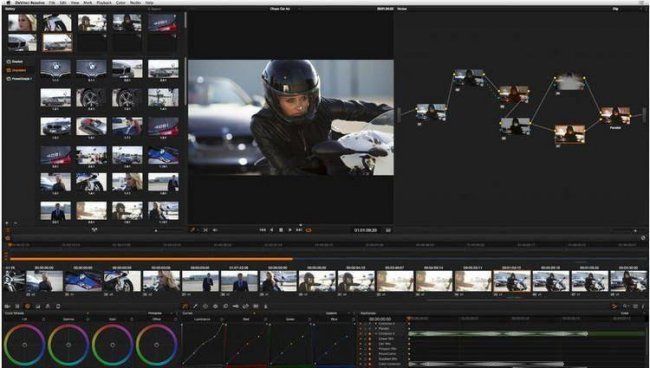
Task: Jump to first frame in viewer
Action: [262, 230]
